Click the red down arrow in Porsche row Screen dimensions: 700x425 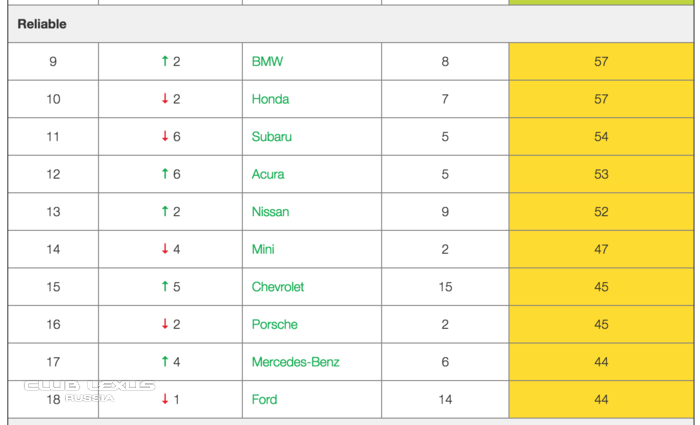click(x=165, y=324)
